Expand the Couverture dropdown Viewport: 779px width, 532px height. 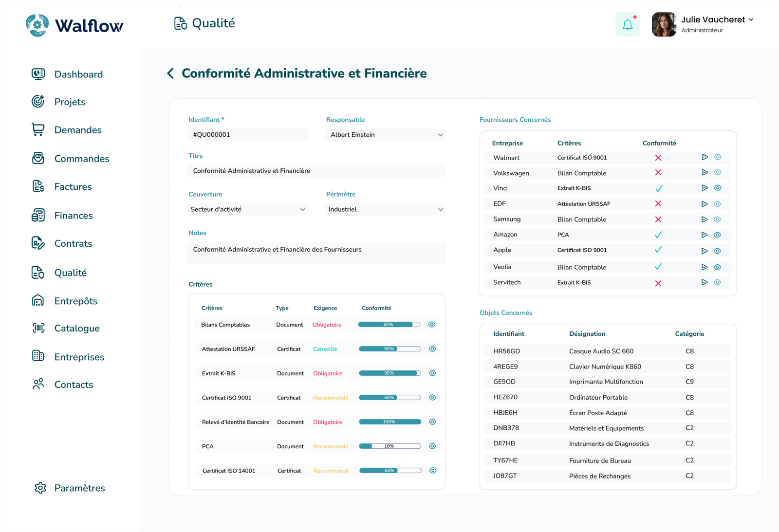pos(247,209)
